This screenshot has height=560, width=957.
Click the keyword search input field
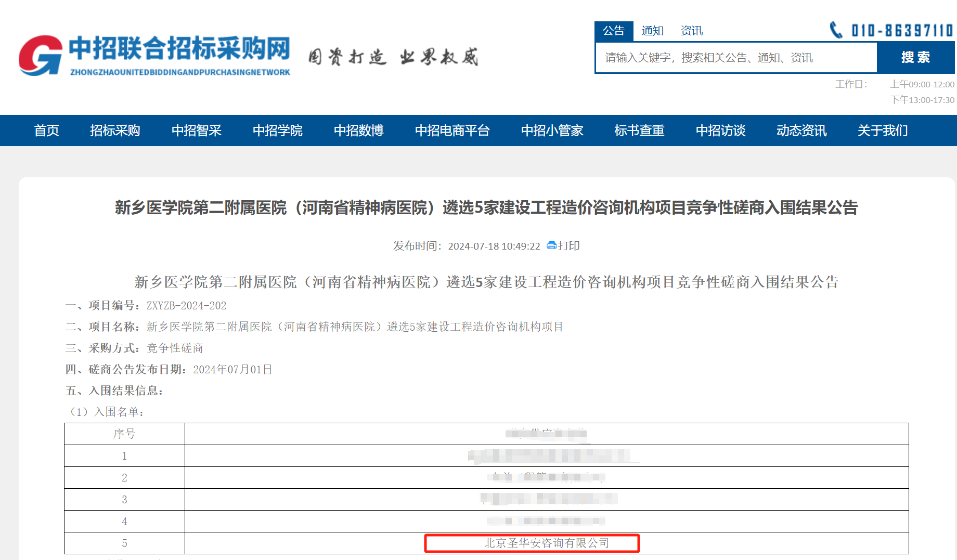coord(736,57)
